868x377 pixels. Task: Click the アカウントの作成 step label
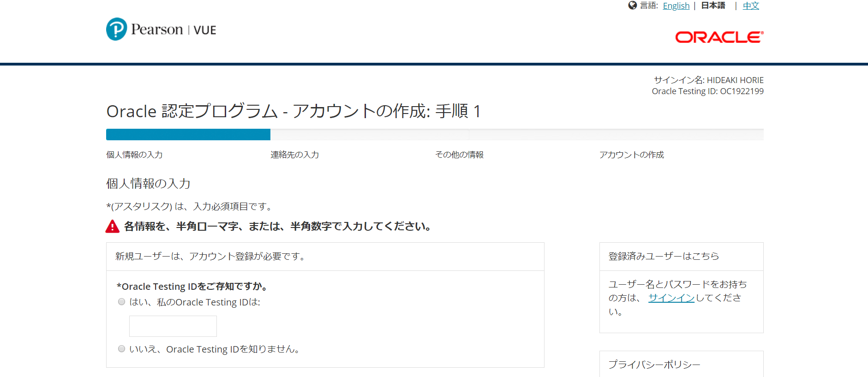tap(631, 155)
